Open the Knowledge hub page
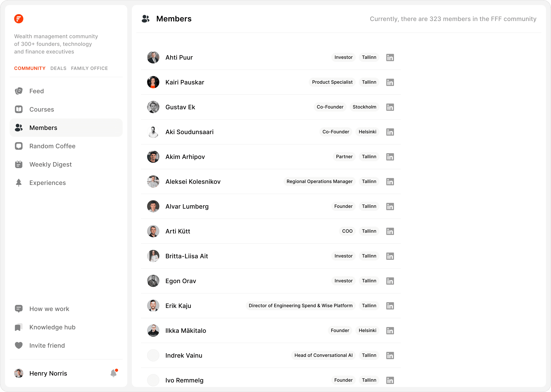The width and height of the screenshot is (551, 392). (x=52, y=327)
